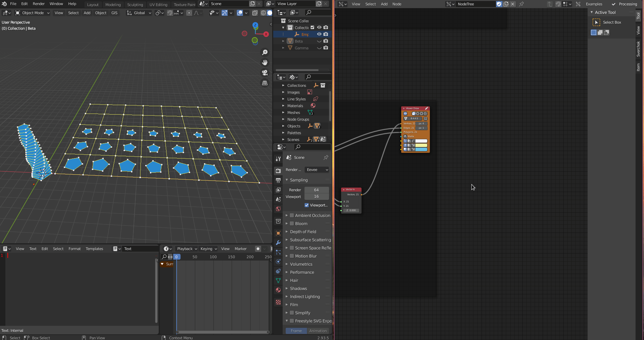Toggle Viewer Draw node eye visibility
Image resolution: width=644 pixels, height=340 pixels.
(405, 114)
